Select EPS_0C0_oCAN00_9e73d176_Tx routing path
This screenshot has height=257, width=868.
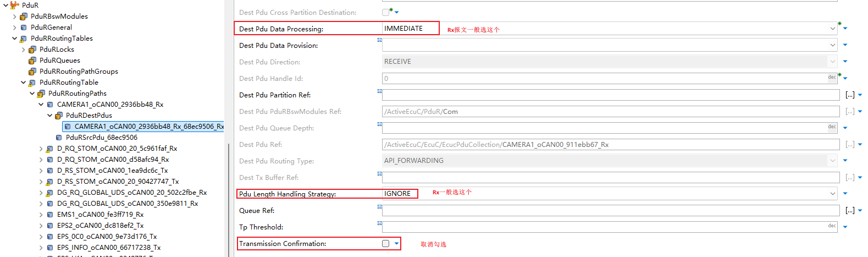[107, 237]
